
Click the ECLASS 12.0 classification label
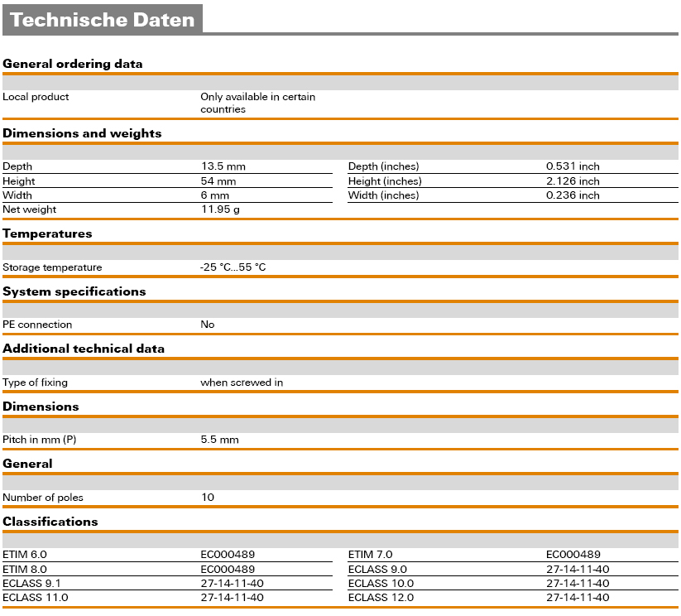coord(381,598)
